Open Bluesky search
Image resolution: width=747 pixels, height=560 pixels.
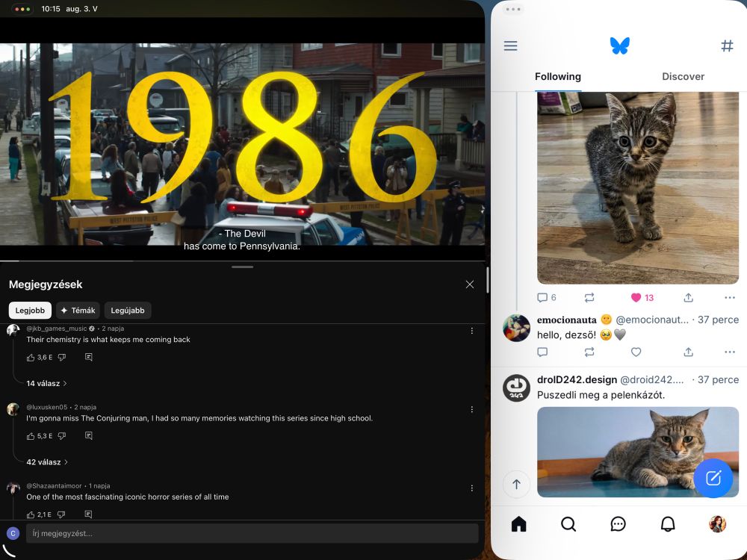[568, 524]
